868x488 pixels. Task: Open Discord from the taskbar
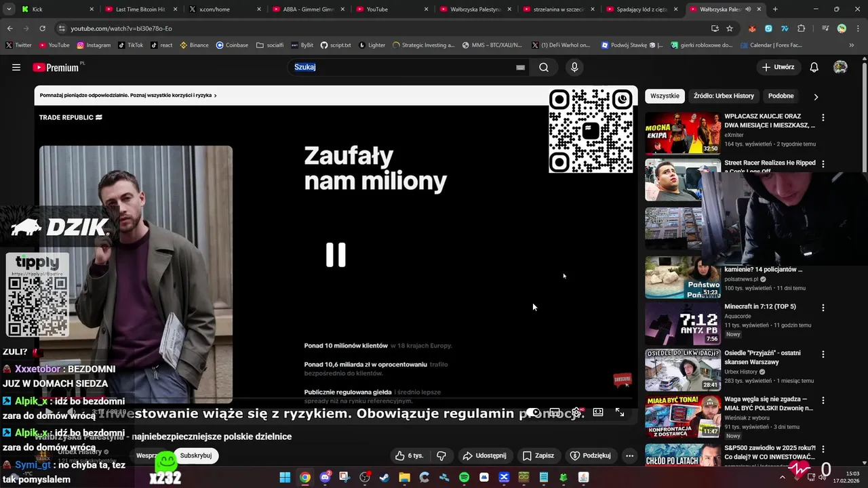click(325, 477)
